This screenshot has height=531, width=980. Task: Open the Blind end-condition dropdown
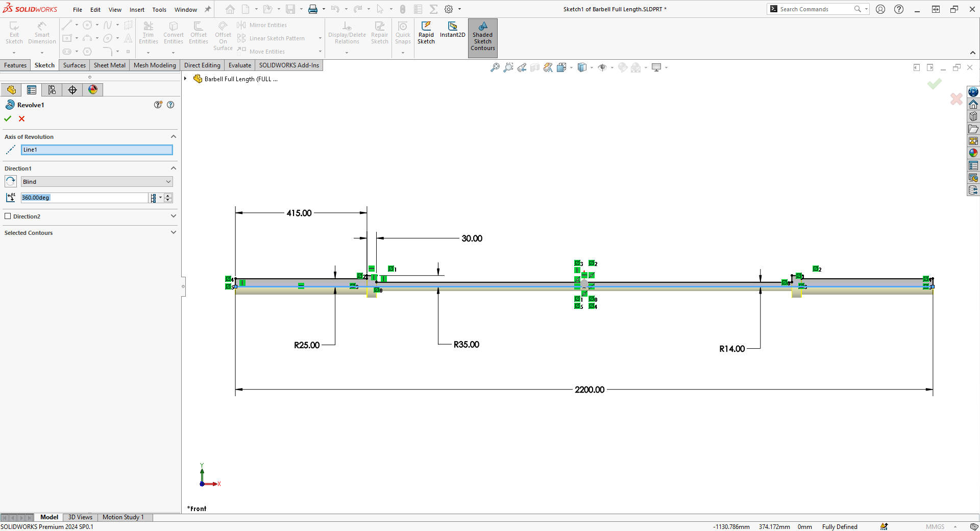pos(97,182)
